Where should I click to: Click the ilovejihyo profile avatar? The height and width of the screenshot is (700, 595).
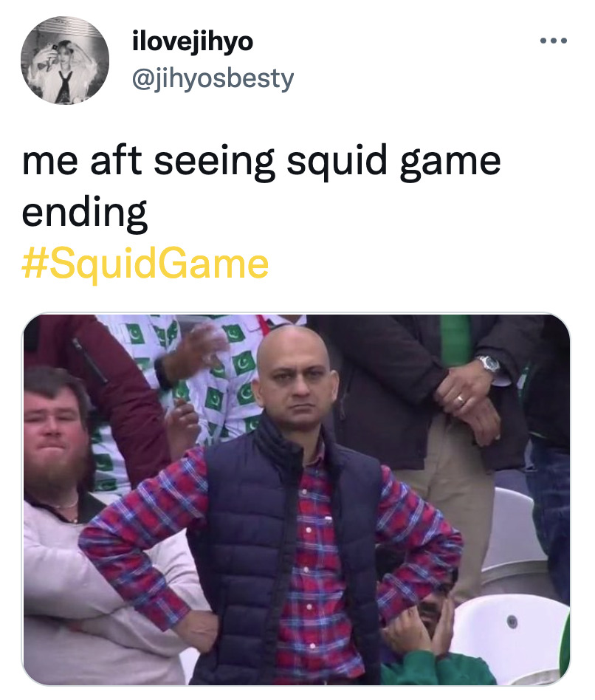(x=65, y=61)
